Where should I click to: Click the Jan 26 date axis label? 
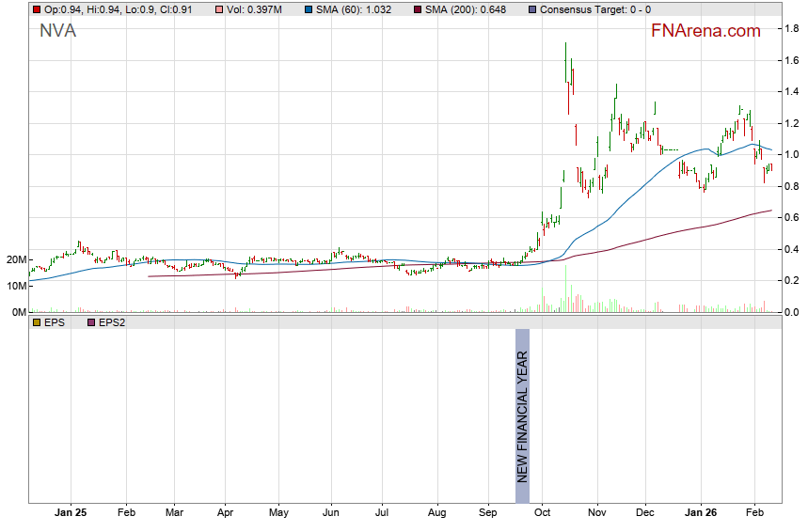pyautogui.click(x=700, y=514)
